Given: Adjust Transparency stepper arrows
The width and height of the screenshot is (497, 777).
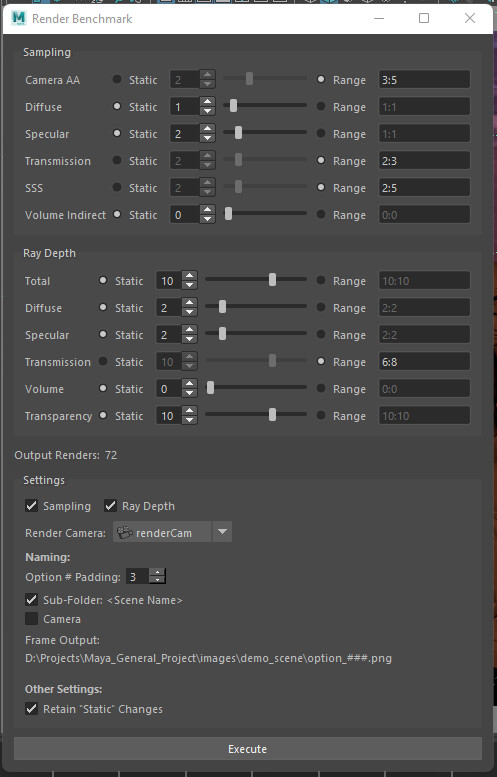Looking at the screenshot, I should pos(189,416).
